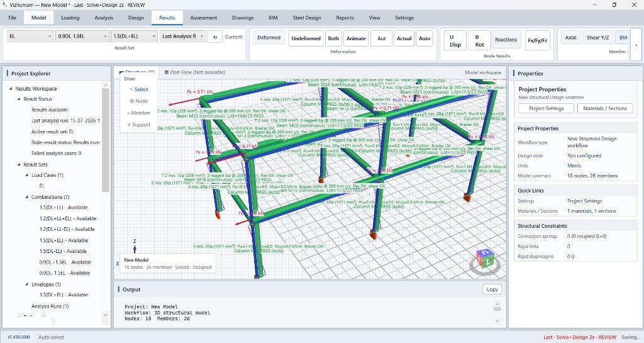Select 1.5(DL+LL) - Available combination

[64, 208]
